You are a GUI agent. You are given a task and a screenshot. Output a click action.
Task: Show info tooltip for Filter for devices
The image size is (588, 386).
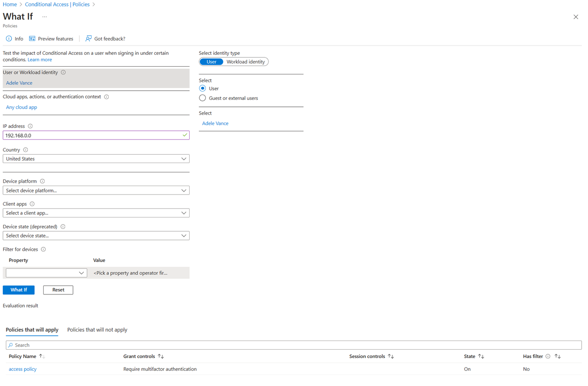tap(44, 249)
